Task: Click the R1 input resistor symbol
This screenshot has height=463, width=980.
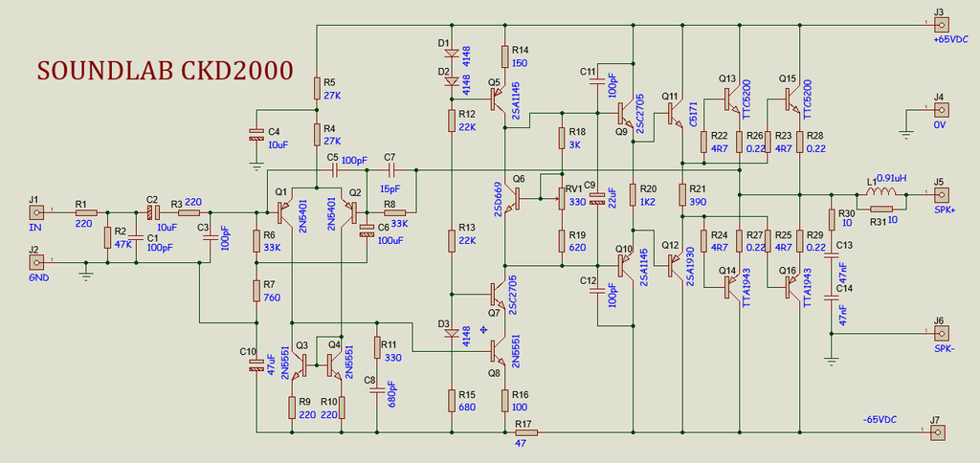Action: pyautogui.click(x=85, y=212)
